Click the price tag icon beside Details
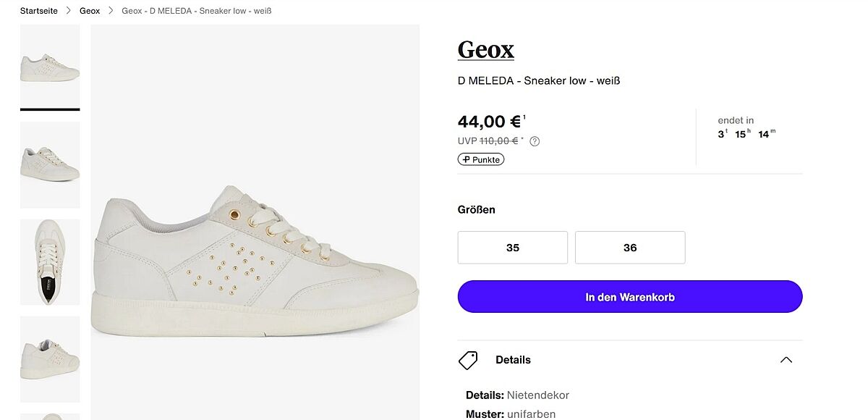 tap(469, 360)
